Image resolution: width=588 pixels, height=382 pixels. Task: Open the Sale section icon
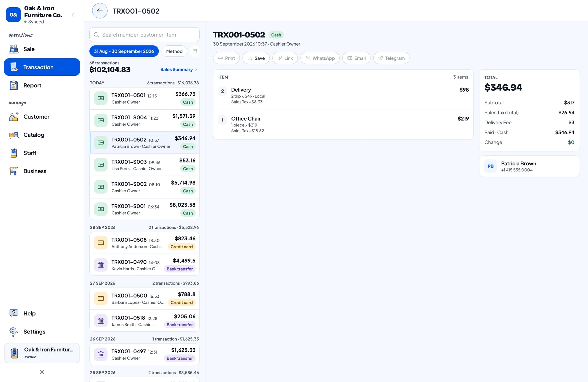click(13, 49)
